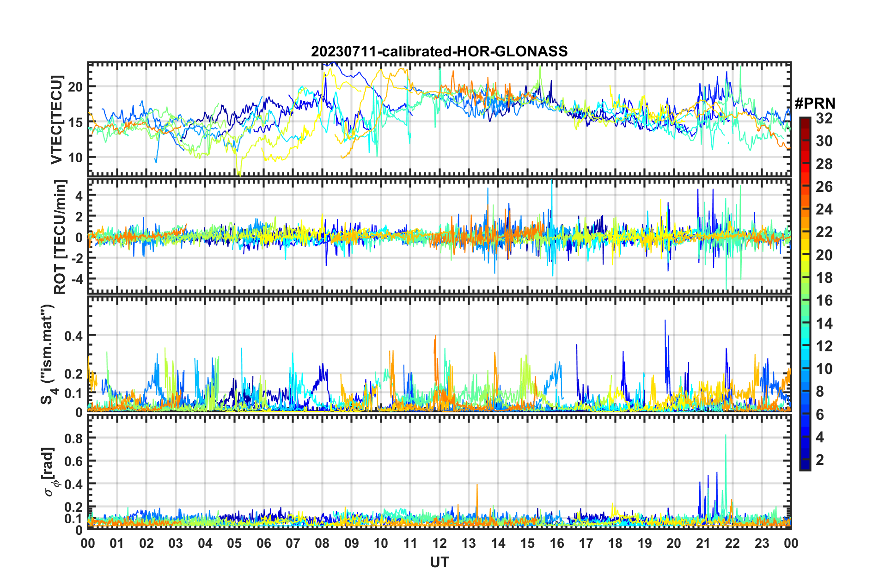Click the σφ[rad] y-axis label
The height and width of the screenshot is (588, 879).
click(x=49, y=472)
